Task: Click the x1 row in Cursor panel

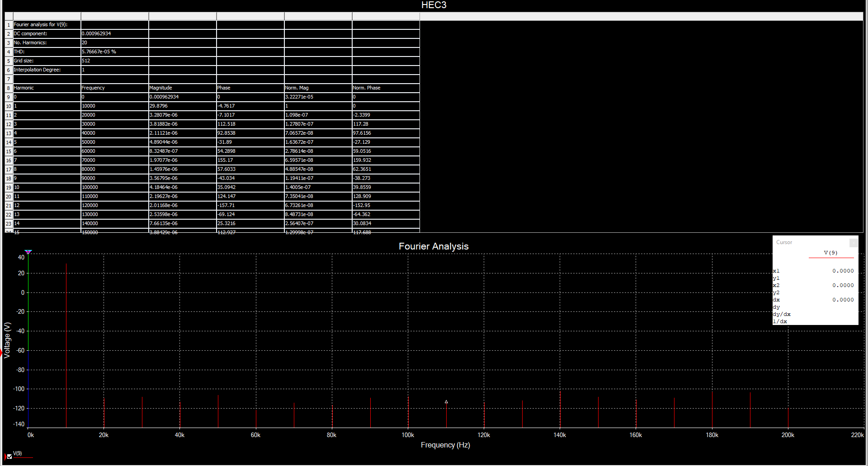Action: (813, 271)
